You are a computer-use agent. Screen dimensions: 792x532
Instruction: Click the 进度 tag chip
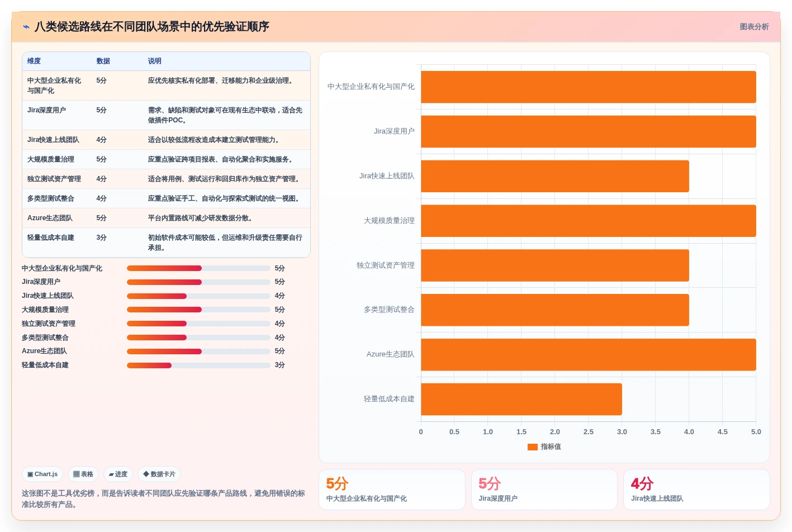pyautogui.click(x=118, y=474)
